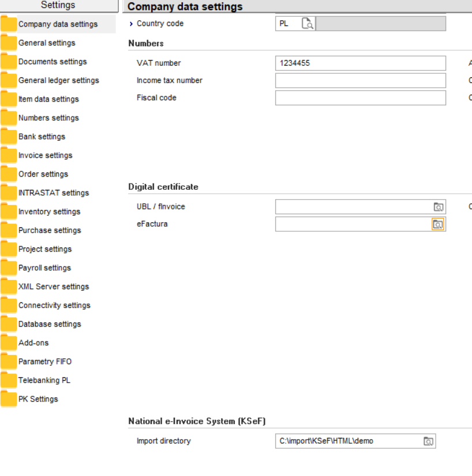Click into the Fiscal code field
Viewport: 472px width, 476px height.
[x=360, y=98]
